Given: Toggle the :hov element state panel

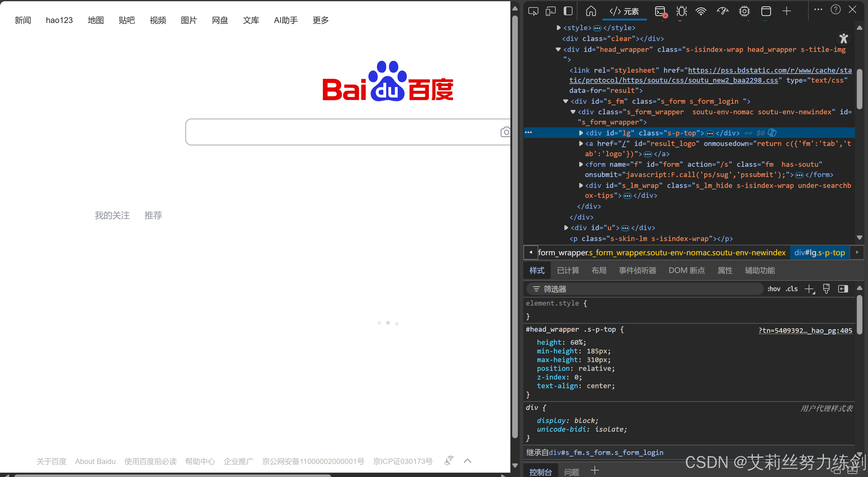Looking at the screenshot, I should click(x=773, y=289).
